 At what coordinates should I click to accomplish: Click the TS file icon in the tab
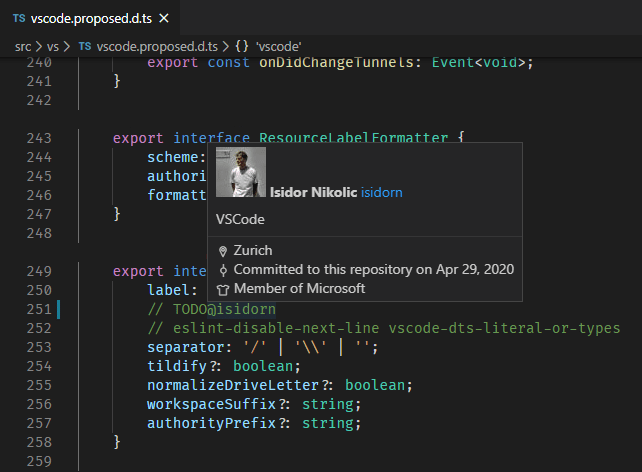pyautogui.click(x=19, y=19)
